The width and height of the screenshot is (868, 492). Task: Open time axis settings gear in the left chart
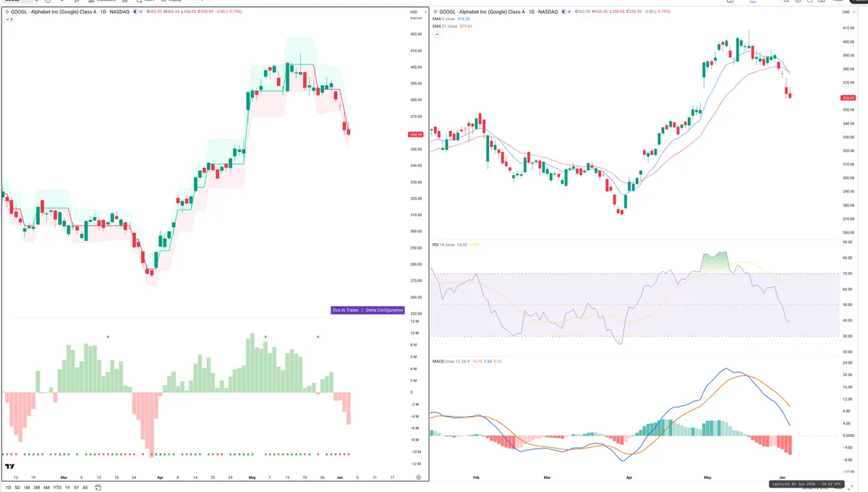click(419, 478)
